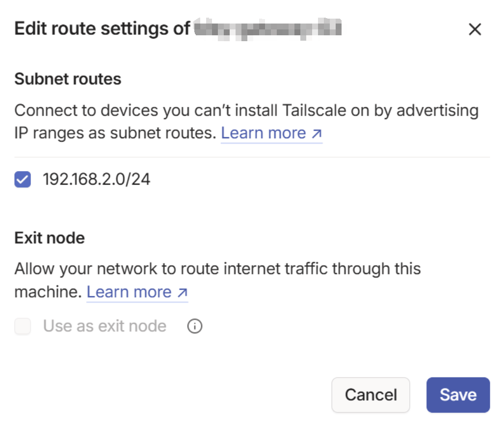
Task: Click the info icon beside Use as exit node
Action: (195, 326)
